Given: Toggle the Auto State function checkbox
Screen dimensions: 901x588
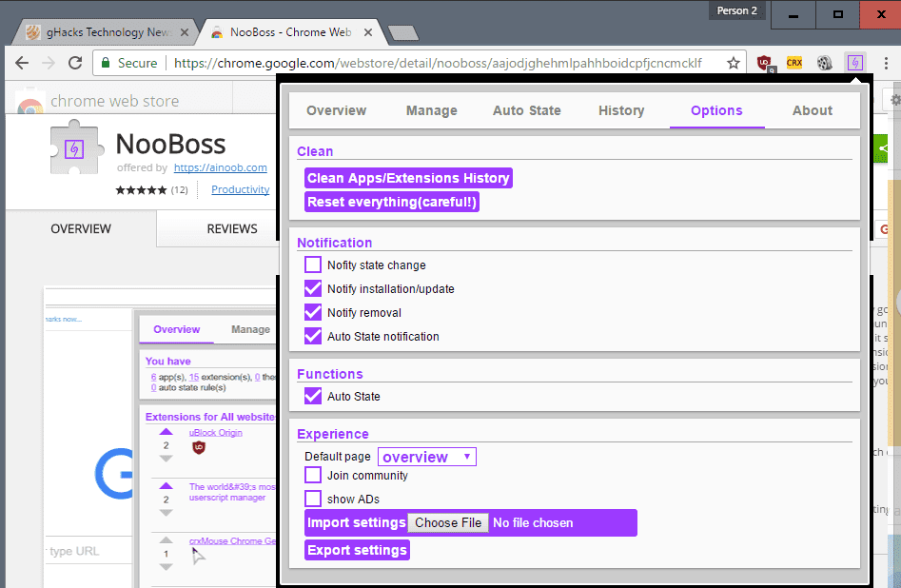Looking at the screenshot, I should point(313,396).
